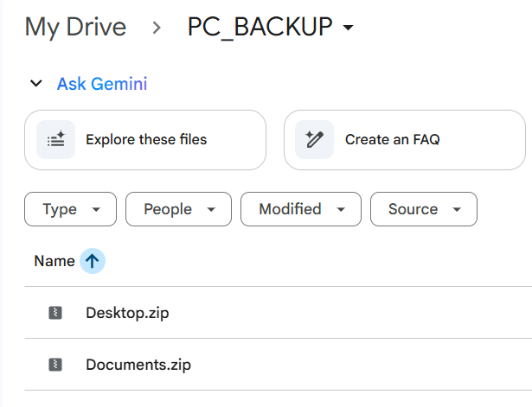
Task: Click the Explore these files suggestion
Action: pyautogui.click(x=145, y=140)
